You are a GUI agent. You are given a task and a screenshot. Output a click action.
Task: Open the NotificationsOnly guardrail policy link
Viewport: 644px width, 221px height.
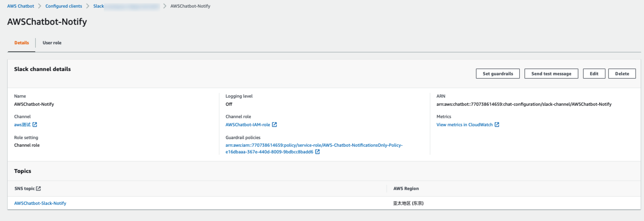click(314, 148)
